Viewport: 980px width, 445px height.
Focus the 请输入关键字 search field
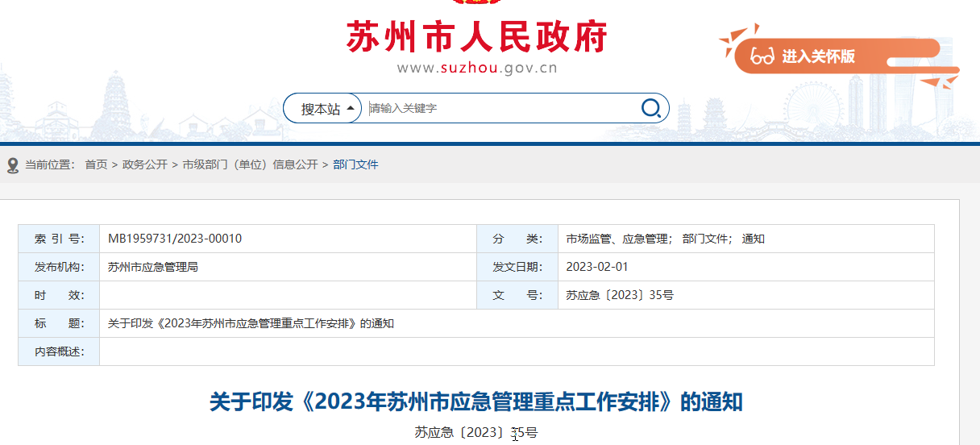click(502, 108)
